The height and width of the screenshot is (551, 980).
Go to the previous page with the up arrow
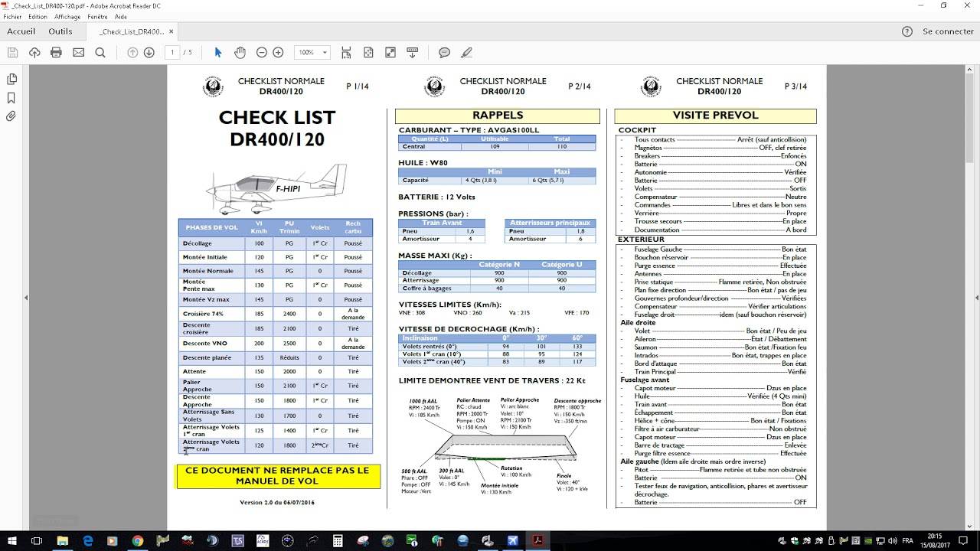[x=132, y=53]
